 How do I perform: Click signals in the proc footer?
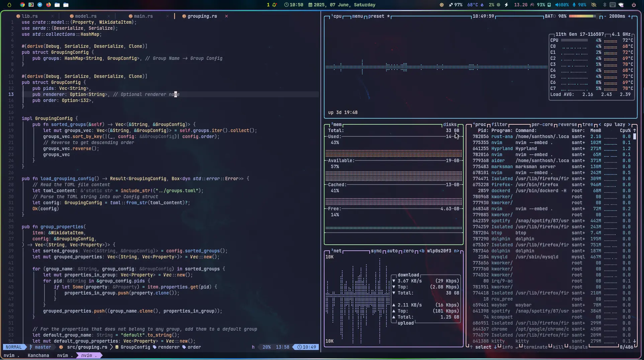(x=578, y=347)
